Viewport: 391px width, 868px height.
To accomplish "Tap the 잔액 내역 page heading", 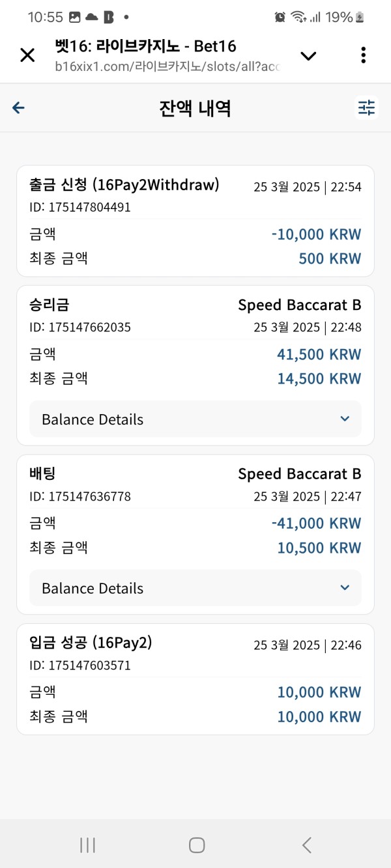I will click(195, 108).
